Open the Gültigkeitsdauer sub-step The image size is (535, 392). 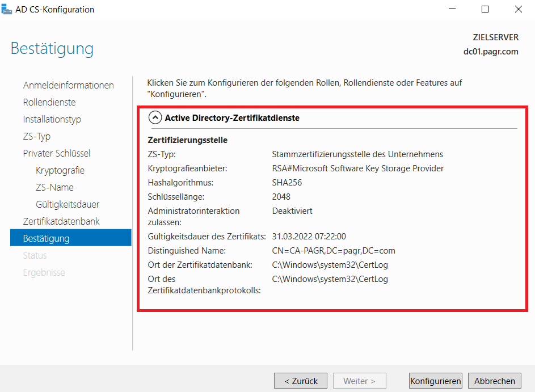67,204
